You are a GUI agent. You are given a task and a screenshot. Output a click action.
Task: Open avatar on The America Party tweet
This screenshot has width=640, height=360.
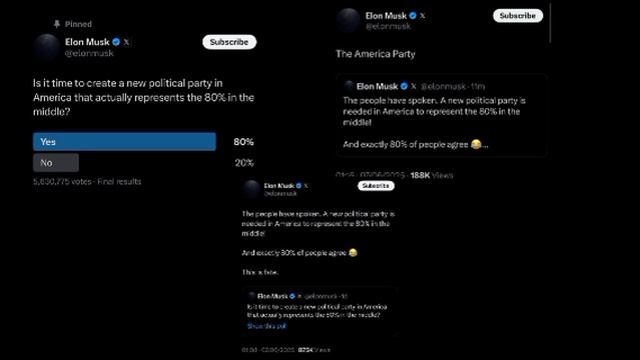[x=349, y=20]
